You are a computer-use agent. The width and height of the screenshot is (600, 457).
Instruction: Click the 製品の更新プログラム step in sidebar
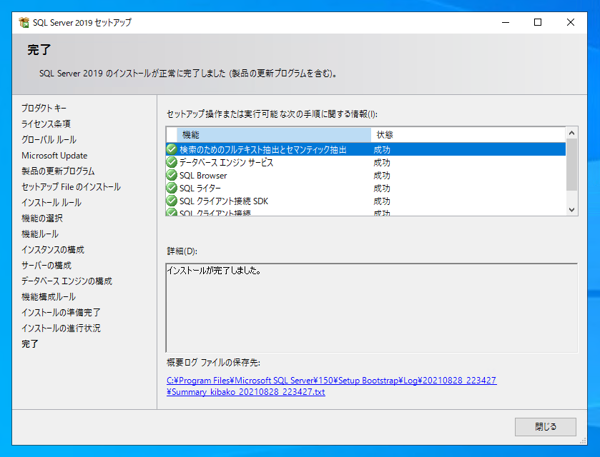click(58, 171)
